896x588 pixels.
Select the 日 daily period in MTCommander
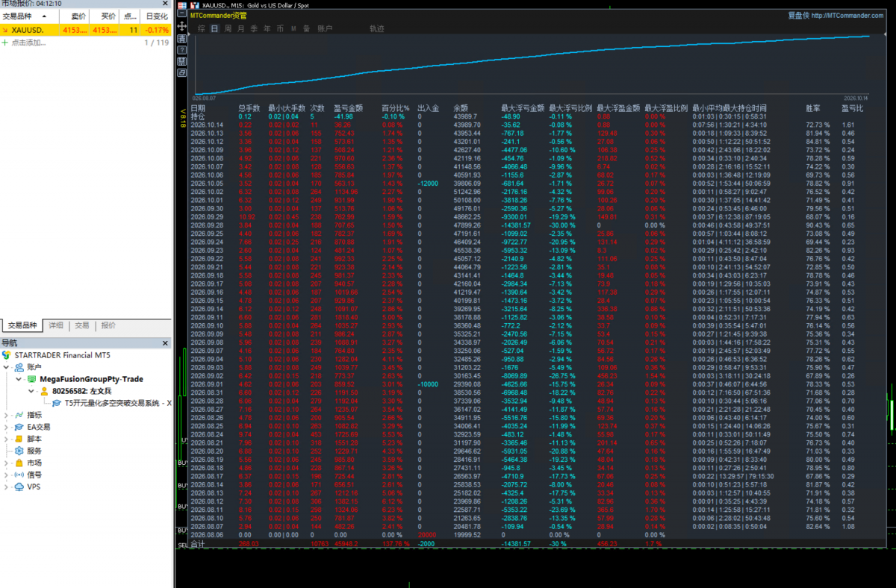tap(215, 28)
